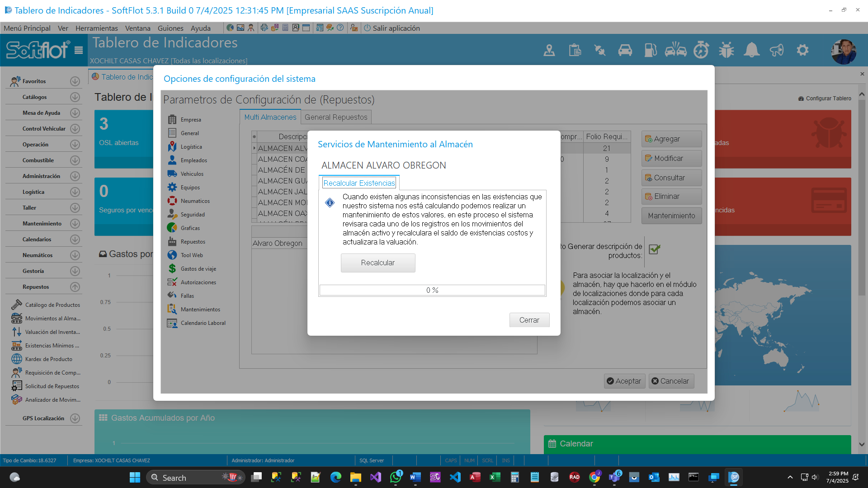Click the settings gear in header
The width and height of the screenshot is (868, 488).
[x=802, y=50]
